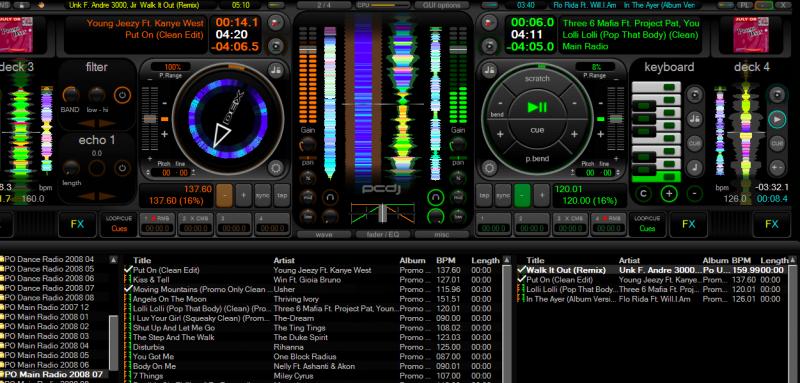
Task: Select Disturbia by Rihanna track row
Action: click(312, 347)
